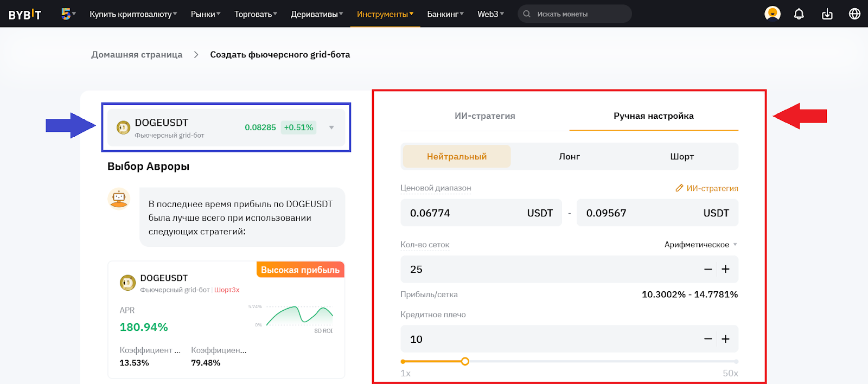Screen dimensions: 868x384
Task: Click the Bybit logo
Action: coord(24,14)
